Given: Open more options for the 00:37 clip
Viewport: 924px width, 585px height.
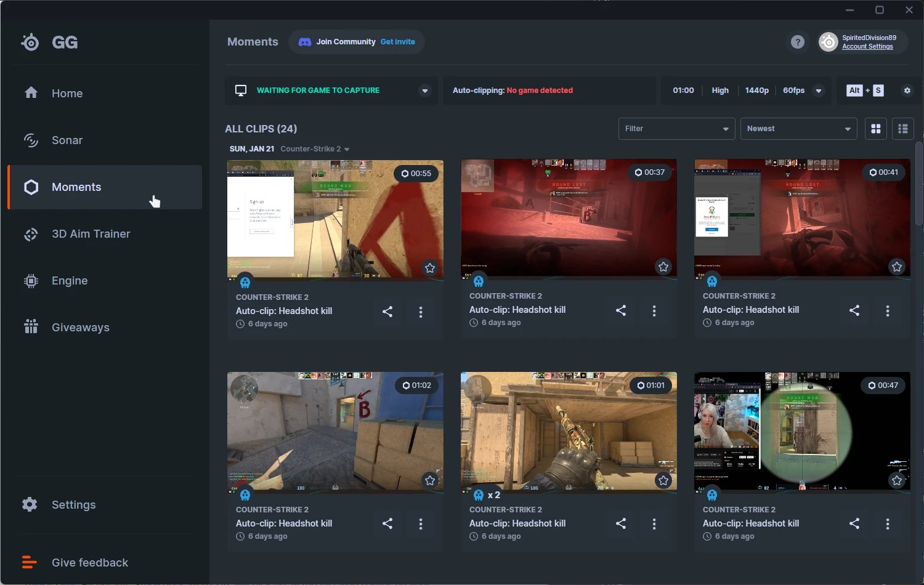Looking at the screenshot, I should (x=654, y=311).
